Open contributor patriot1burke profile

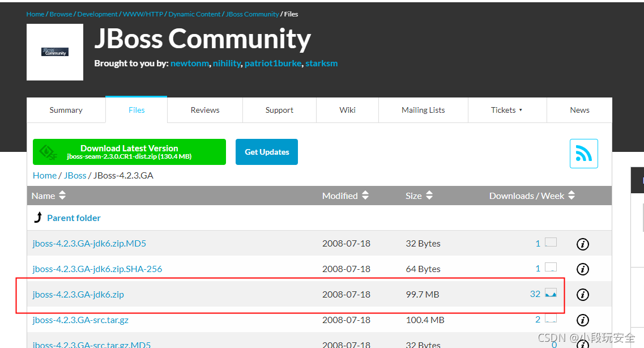click(x=273, y=63)
